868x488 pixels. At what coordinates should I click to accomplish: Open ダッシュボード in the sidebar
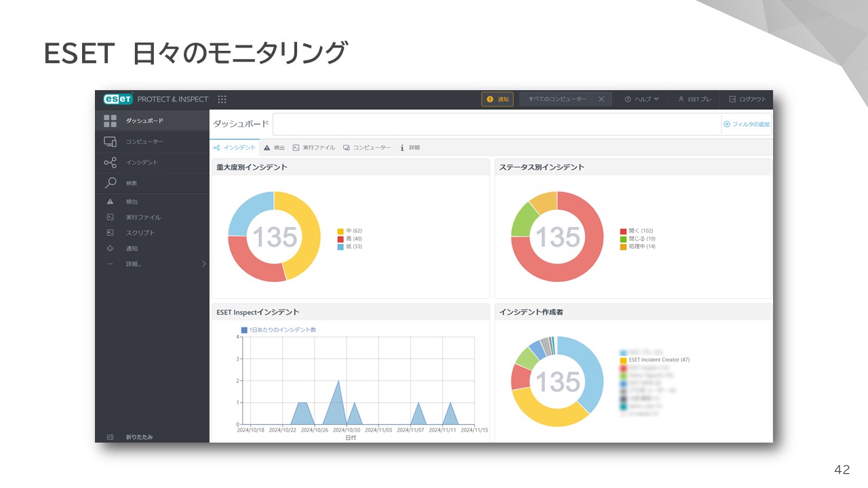152,121
